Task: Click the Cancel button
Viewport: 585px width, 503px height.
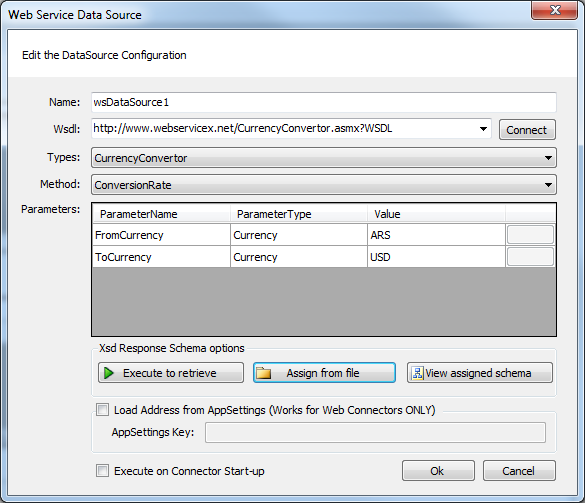Action: pos(519,471)
